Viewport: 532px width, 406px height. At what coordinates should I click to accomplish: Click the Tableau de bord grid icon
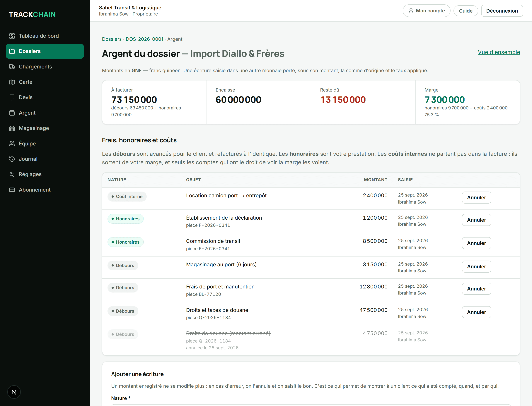point(12,36)
